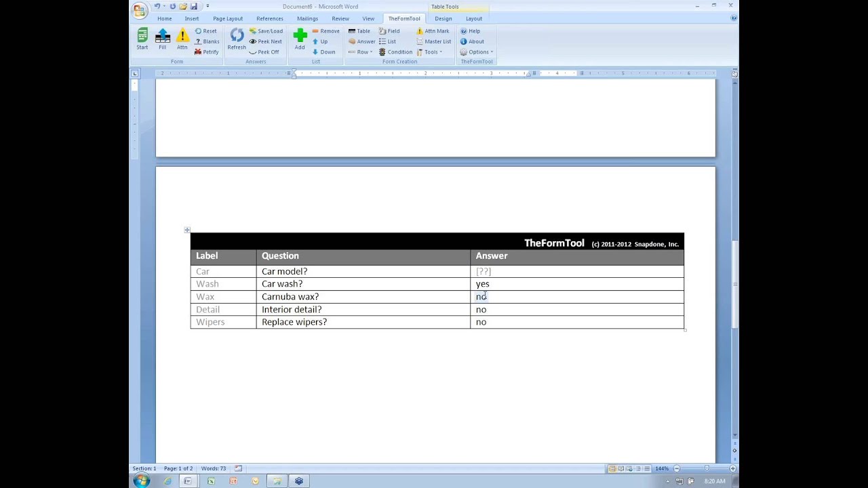The width and height of the screenshot is (868, 488).
Task: Click the Attn warning icon
Action: 182,39
